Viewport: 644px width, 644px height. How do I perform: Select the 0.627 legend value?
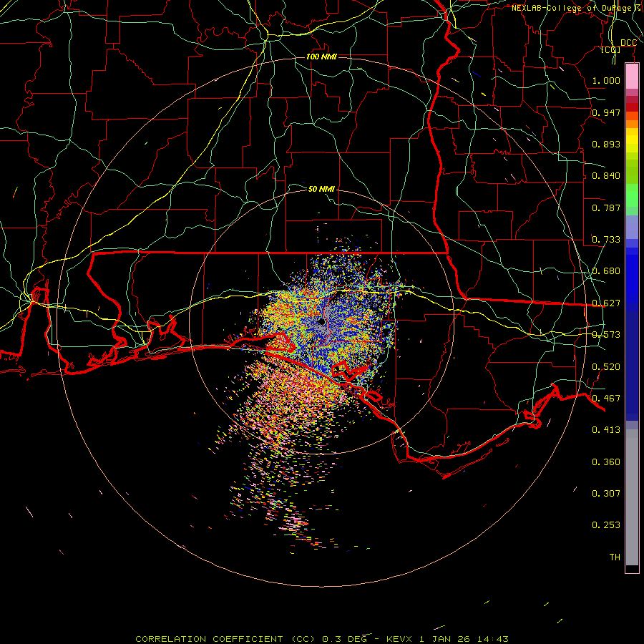click(606, 303)
